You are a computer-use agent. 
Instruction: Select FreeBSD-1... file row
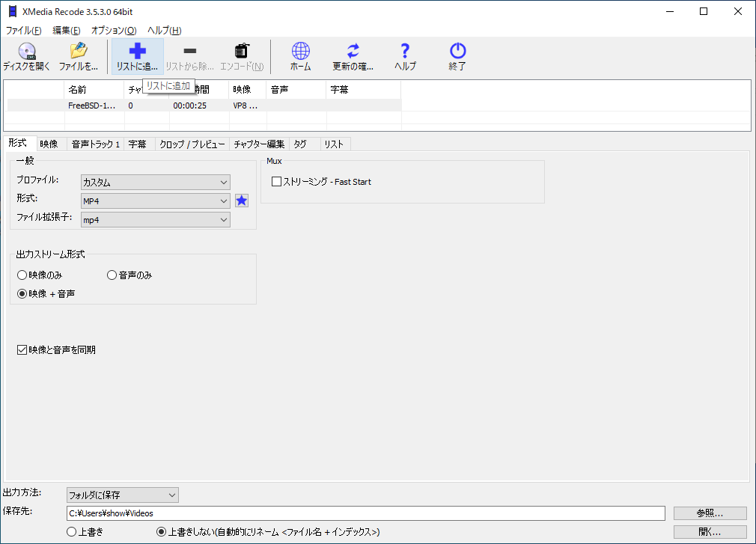204,106
